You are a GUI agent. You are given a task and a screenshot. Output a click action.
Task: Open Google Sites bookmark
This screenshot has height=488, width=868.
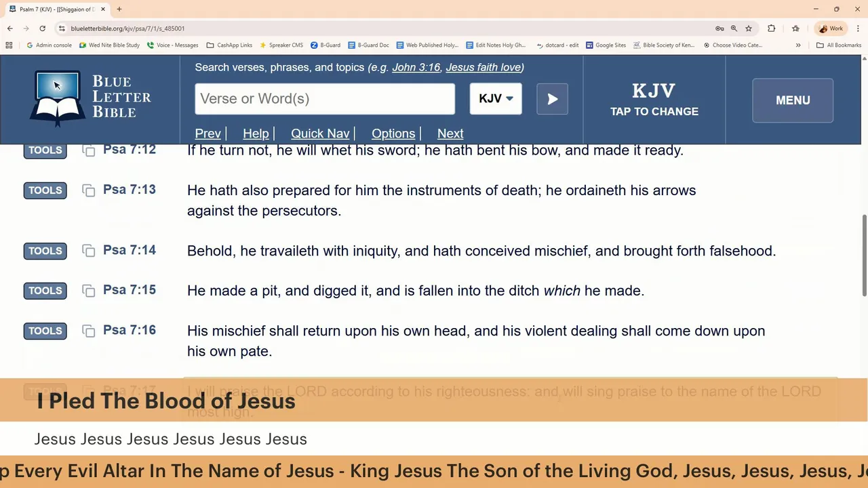point(606,45)
